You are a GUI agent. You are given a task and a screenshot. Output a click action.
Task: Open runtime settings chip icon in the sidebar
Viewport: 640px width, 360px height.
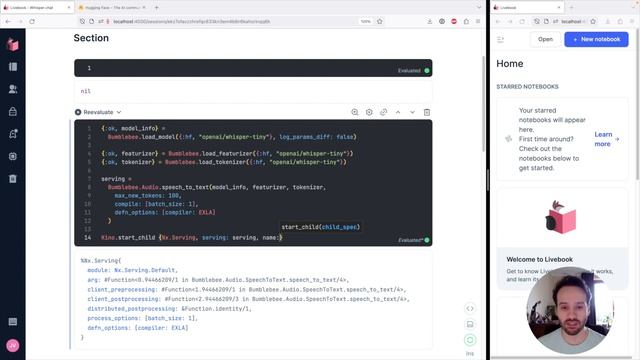13,156
